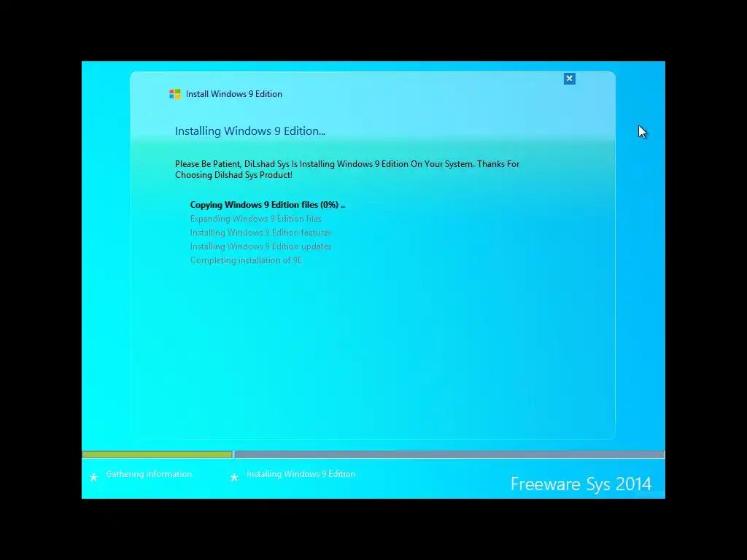Click the Windows logo icon in title

[175, 94]
